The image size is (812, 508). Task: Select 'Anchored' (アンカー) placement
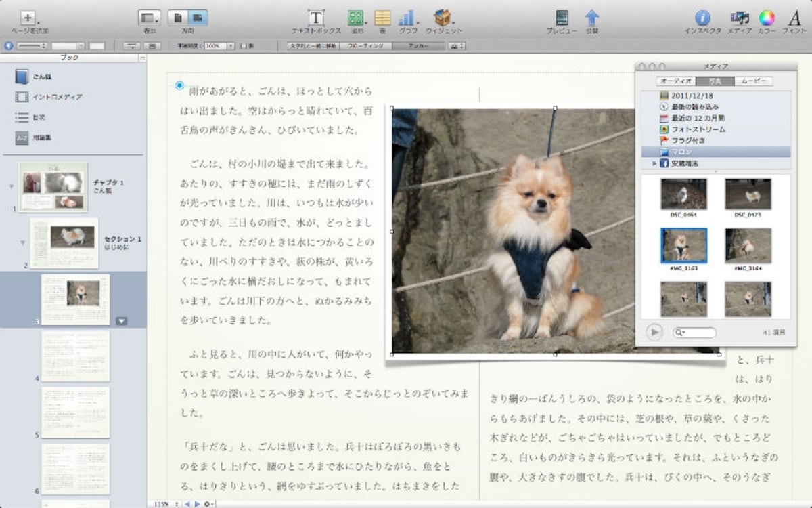[419, 46]
